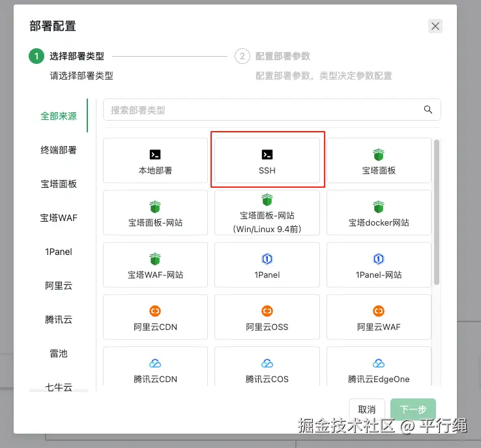481x448 pixels.
Task: Click the 请选择部署类型 description text
Action: coord(81,76)
